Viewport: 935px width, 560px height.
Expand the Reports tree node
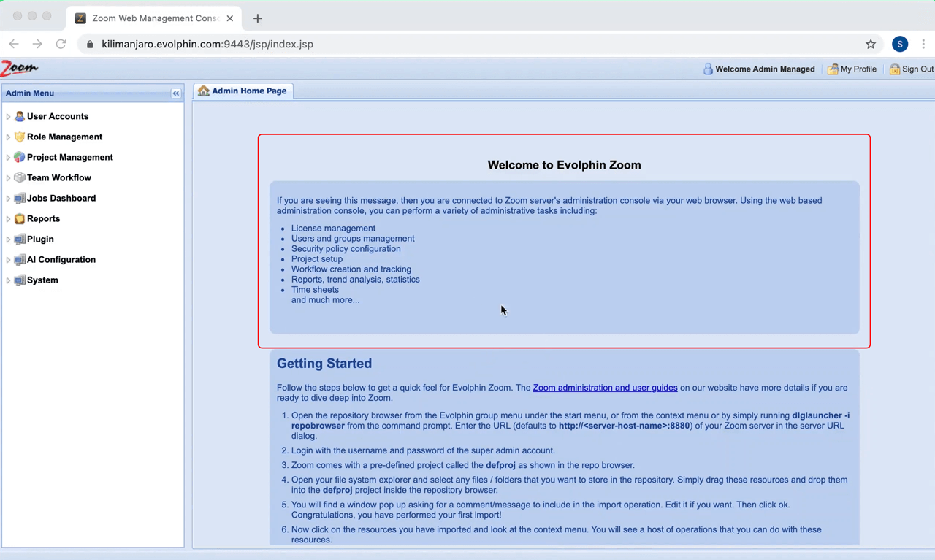8,218
